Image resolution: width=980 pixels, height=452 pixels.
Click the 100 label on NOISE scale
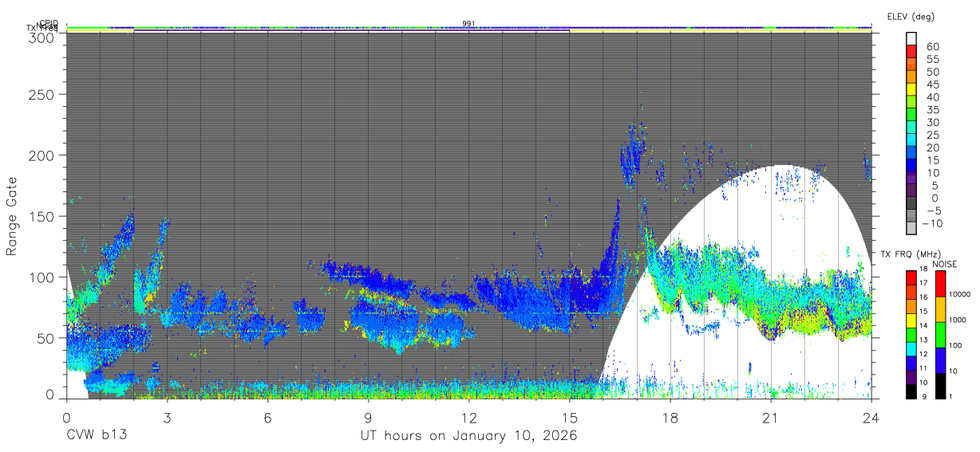coord(955,347)
